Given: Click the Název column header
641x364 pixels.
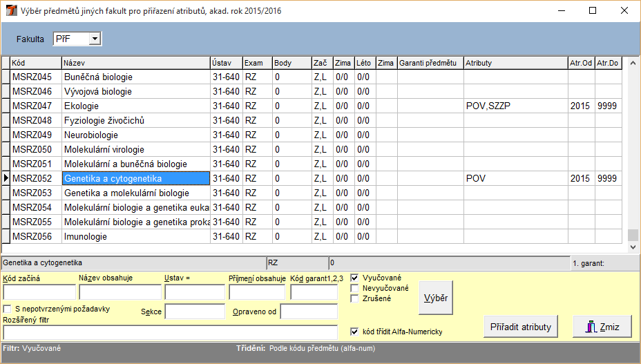Looking at the screenshot, I should click(135, 63).
